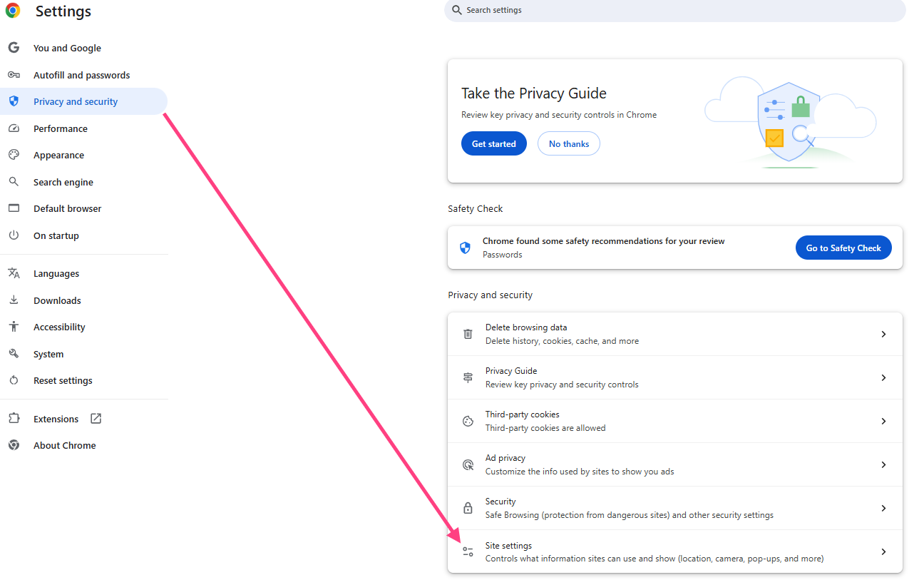This screenshot has width=924, height=580.
Task: Click the signpost icon for Privacy Guide row
Action: [x=468, y=377]
